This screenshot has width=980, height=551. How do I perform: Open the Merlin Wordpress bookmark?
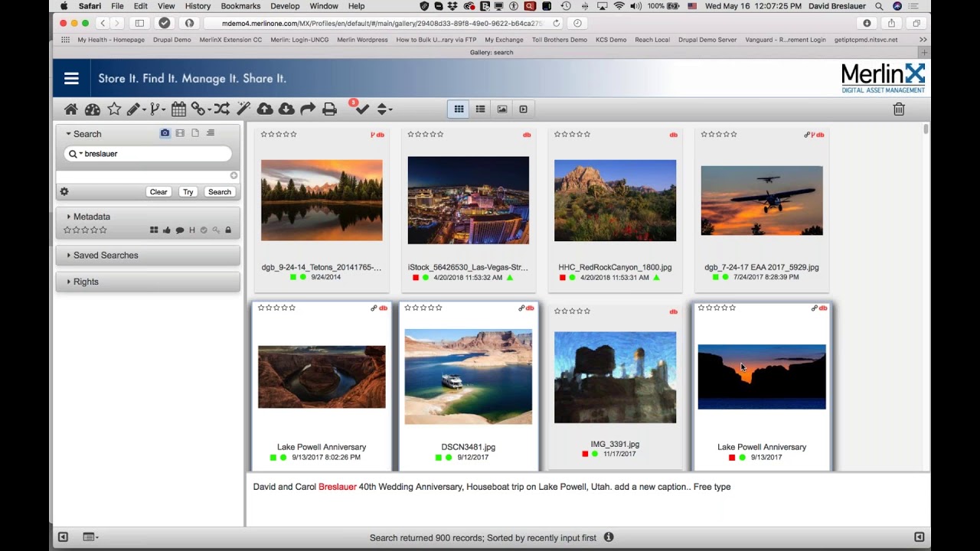(x=362, y=40)
